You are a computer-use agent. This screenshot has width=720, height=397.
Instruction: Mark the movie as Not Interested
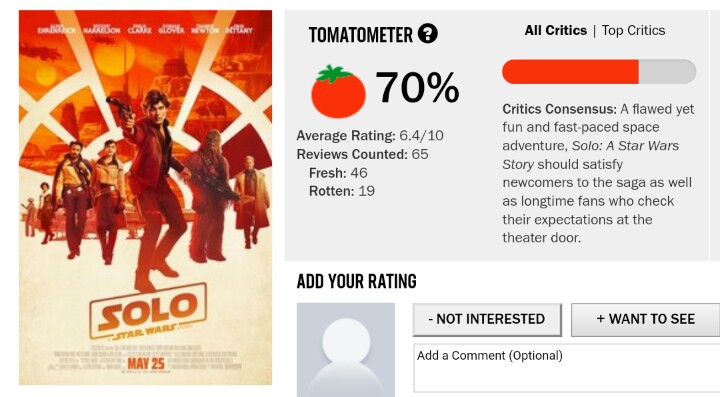[487, 319]
